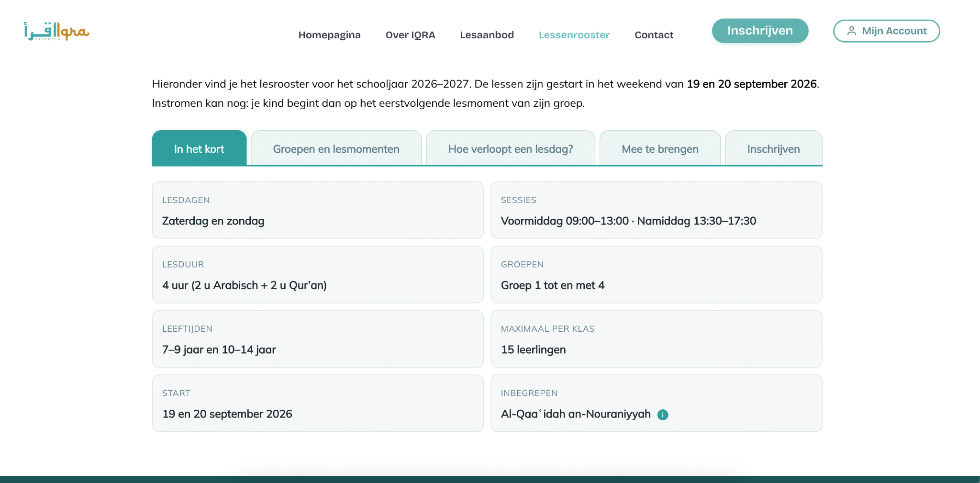Screen dimensions: 980x483
Task: Open Mijn Account
Action: coord(886,31)
